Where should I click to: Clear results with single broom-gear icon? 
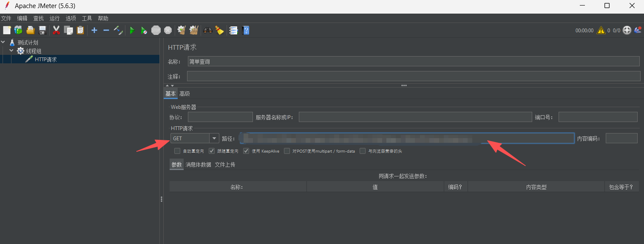click(x=182, y=30)
